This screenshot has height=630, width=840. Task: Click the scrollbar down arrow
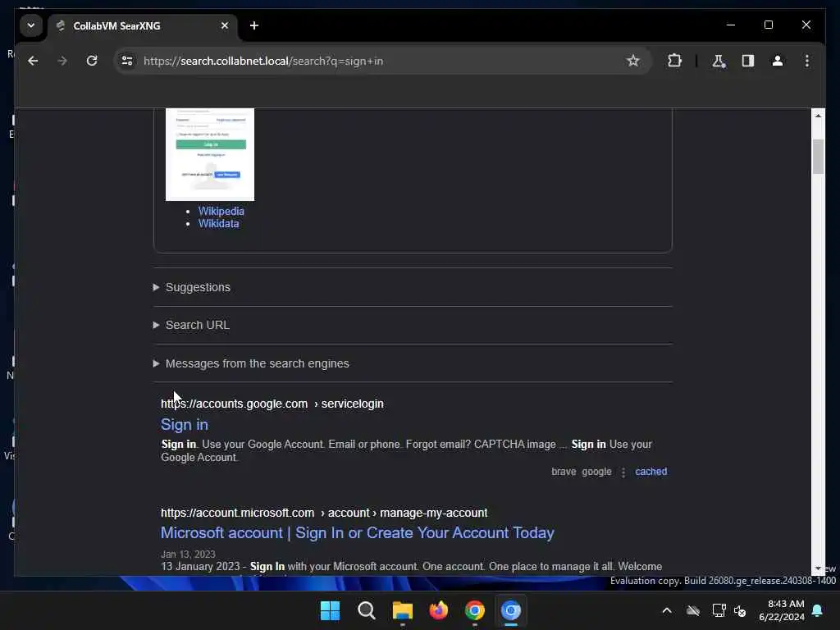point(818,568)
